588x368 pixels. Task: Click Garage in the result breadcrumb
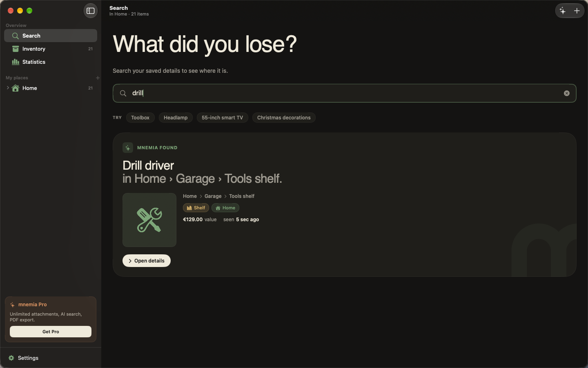[x=213, y=196]
